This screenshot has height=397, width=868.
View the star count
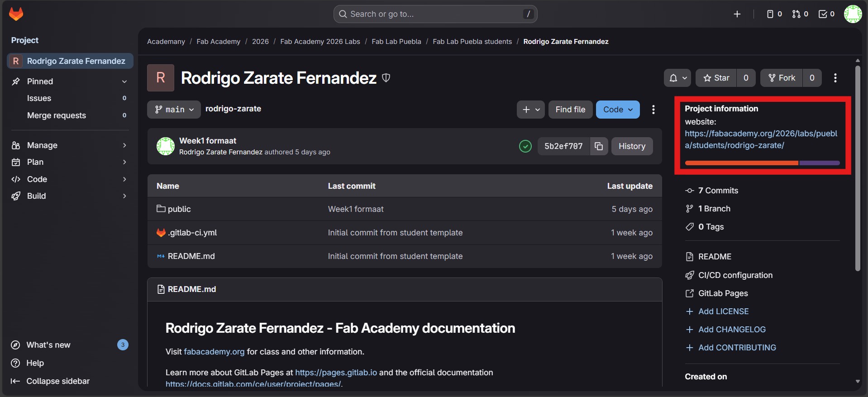pos(746,78)
